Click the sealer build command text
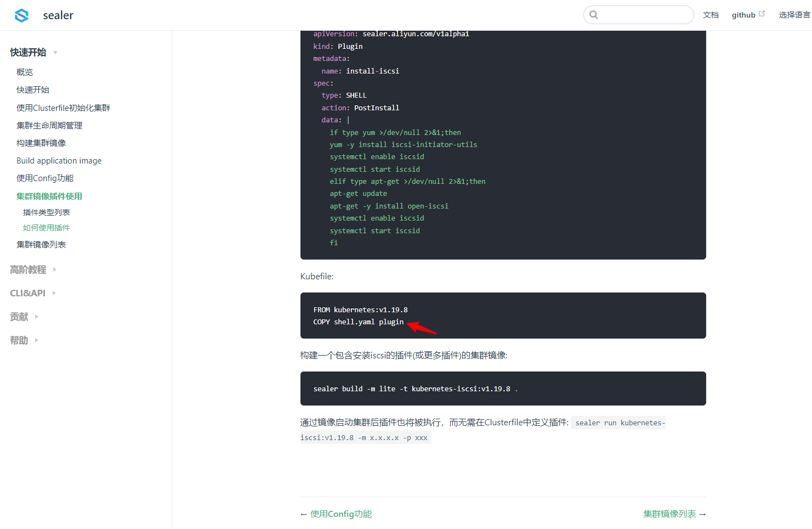Viewport: 812px width, 529px height. pos(416,389)
